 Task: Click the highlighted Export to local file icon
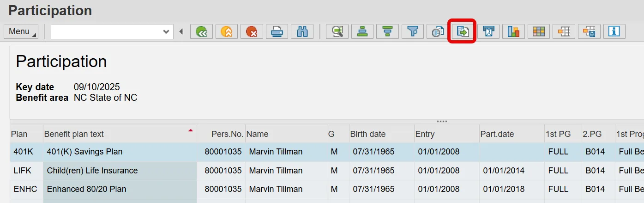[463, 31]
